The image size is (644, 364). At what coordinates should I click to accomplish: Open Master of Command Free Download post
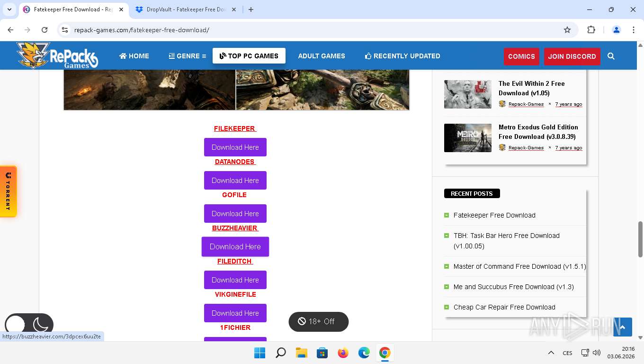point(519,266)
